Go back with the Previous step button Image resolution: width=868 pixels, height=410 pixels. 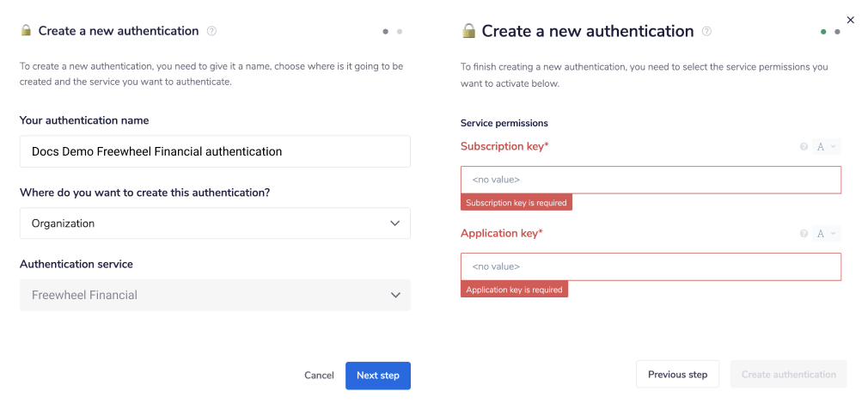(677, 375)
